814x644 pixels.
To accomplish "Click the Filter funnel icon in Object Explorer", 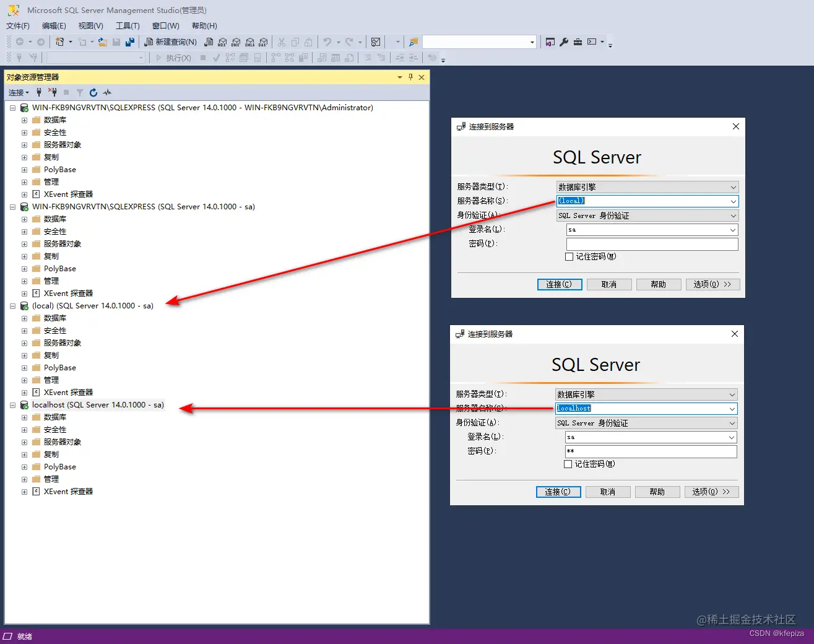I will 80,92.
